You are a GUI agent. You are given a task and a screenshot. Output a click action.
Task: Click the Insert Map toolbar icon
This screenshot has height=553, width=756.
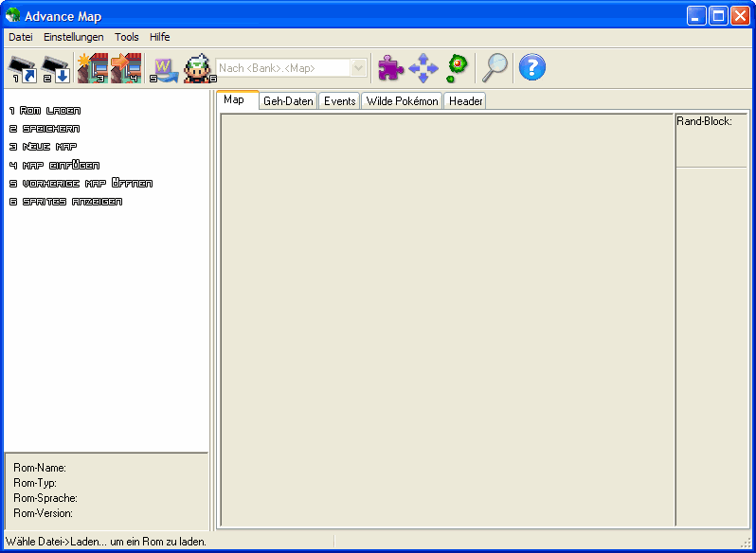(126, 68)
